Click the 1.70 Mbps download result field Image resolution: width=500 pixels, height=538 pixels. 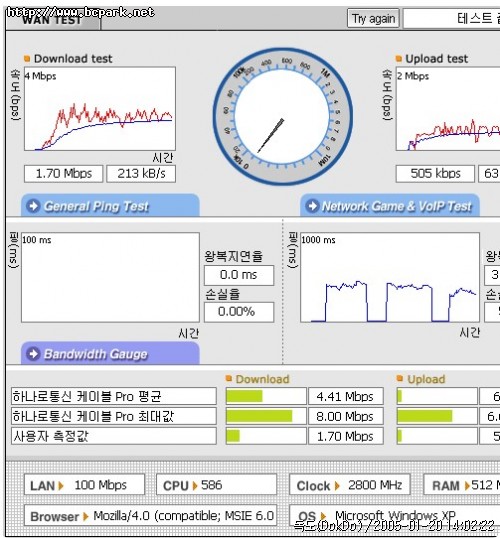(63, 174)
